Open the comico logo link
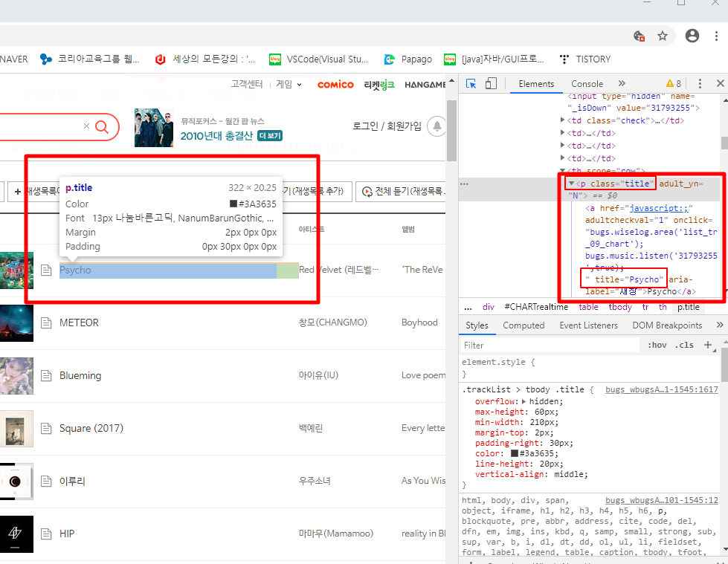This screenshot has width=728, height=564. coord(335,85)
